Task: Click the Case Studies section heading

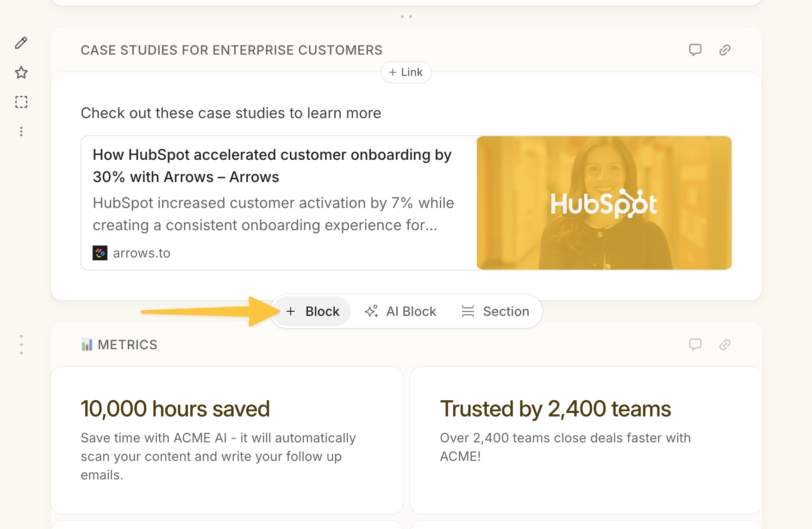Action: pos(231,50)
